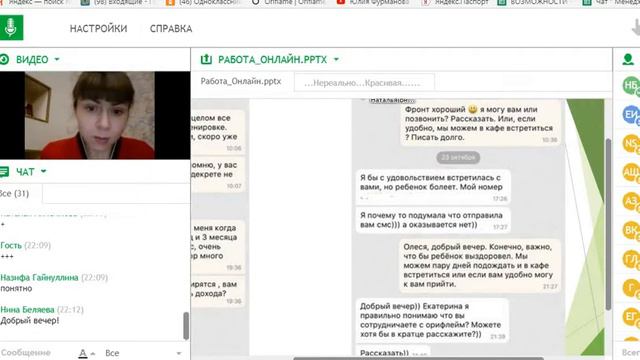Click the Гость chat username
Viewport: 640px width, 360px height.
pyautogui.click(x=11, y=245)
